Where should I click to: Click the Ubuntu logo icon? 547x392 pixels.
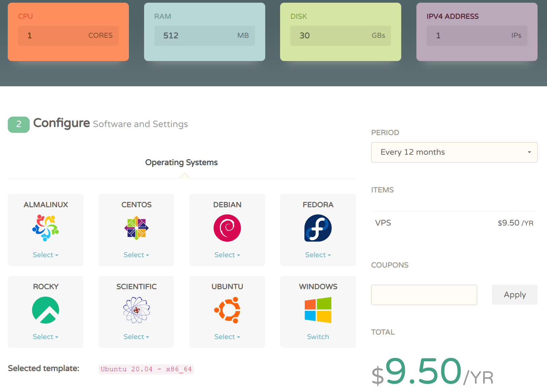click(x=227, y=310)
